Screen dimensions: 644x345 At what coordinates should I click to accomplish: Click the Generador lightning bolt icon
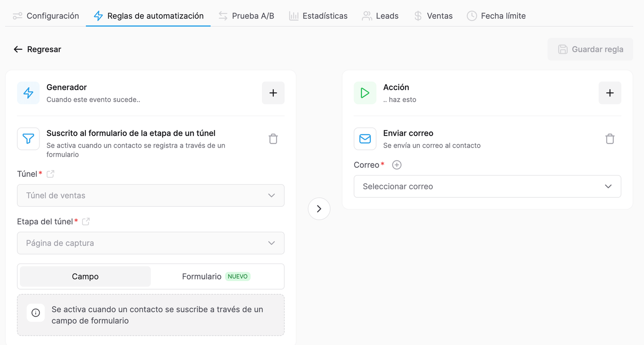pyautogui.click(x=28, y=93)
